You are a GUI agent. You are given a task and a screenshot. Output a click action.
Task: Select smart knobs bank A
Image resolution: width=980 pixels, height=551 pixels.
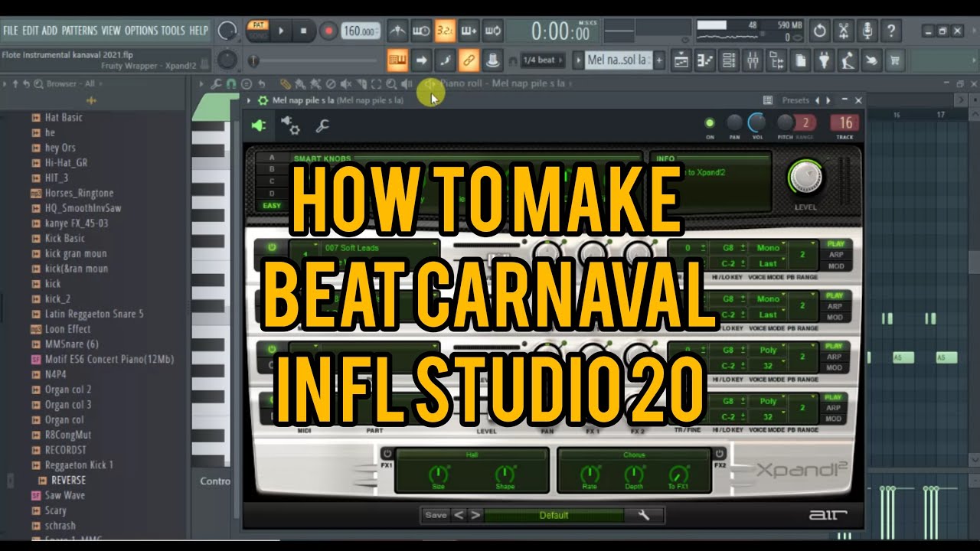272,158
